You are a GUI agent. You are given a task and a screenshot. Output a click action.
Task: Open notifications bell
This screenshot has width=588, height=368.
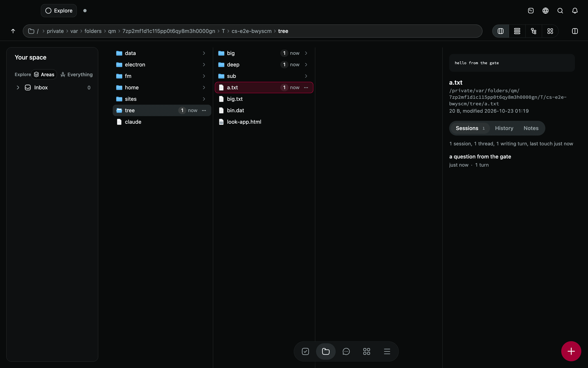click(x=575, y=11)
